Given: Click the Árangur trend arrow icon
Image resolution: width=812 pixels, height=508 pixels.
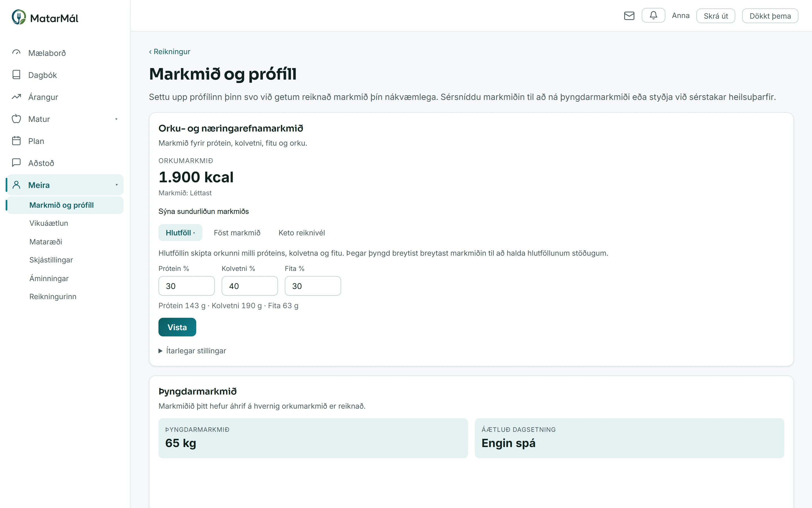Looking at the screenshot, I should coord(16,97).
